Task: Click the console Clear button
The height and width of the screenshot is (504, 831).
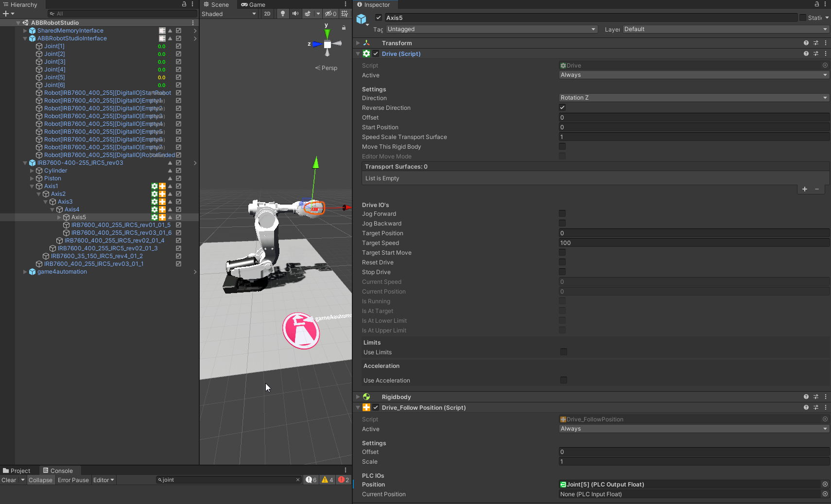Action: pyautogui.click(x=9, y=480)
